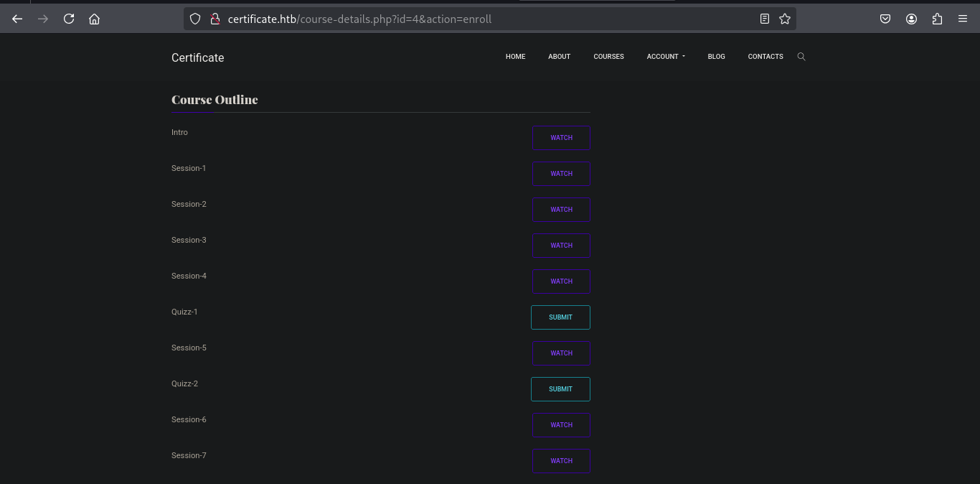The image size is (980, 484).
Task: Click the Certificate site logo
Action: click(x=197, y=58)
